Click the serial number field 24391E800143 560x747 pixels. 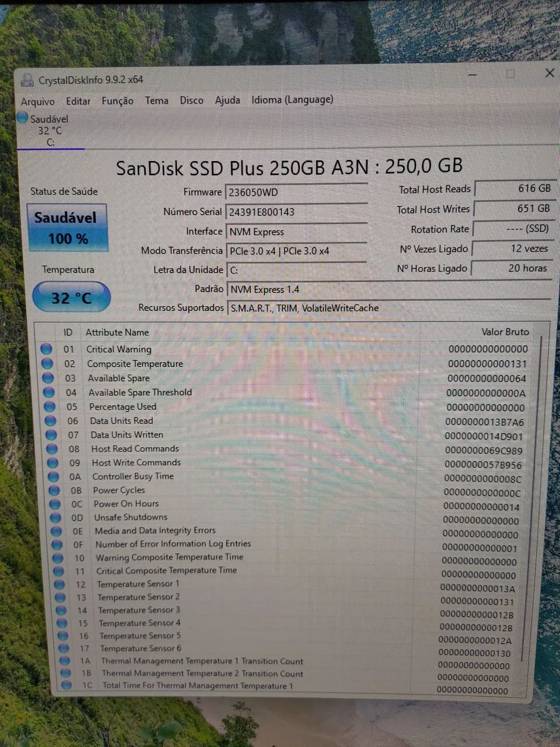(x=296, y=212)
